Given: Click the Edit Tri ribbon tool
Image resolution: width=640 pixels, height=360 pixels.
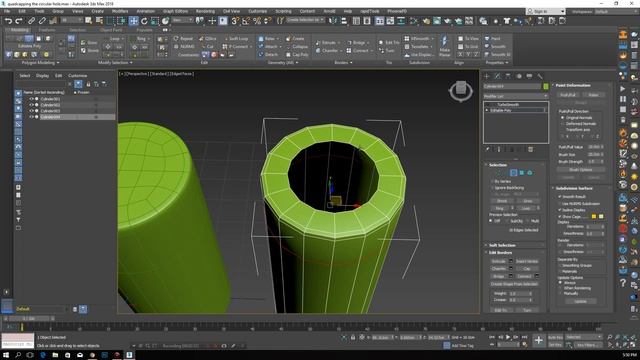Looking at the screenshot, I should pyautogui.click(x=389, y=42).
